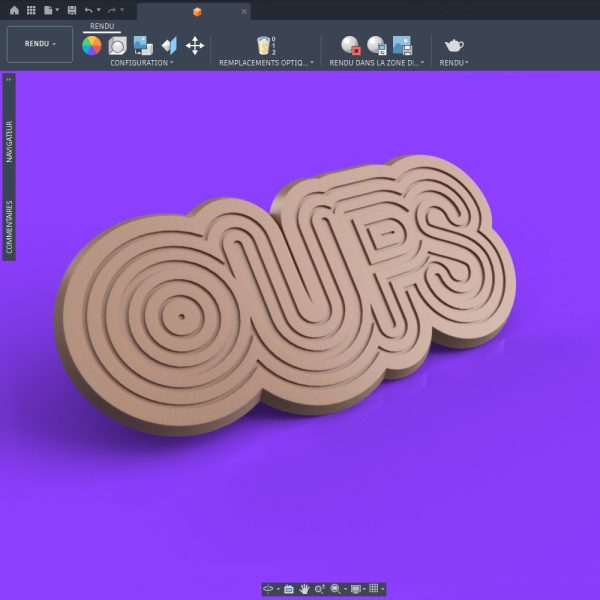Open Scene Settings icon
This screenshot has height=600, width=600.
pos(117,46)
